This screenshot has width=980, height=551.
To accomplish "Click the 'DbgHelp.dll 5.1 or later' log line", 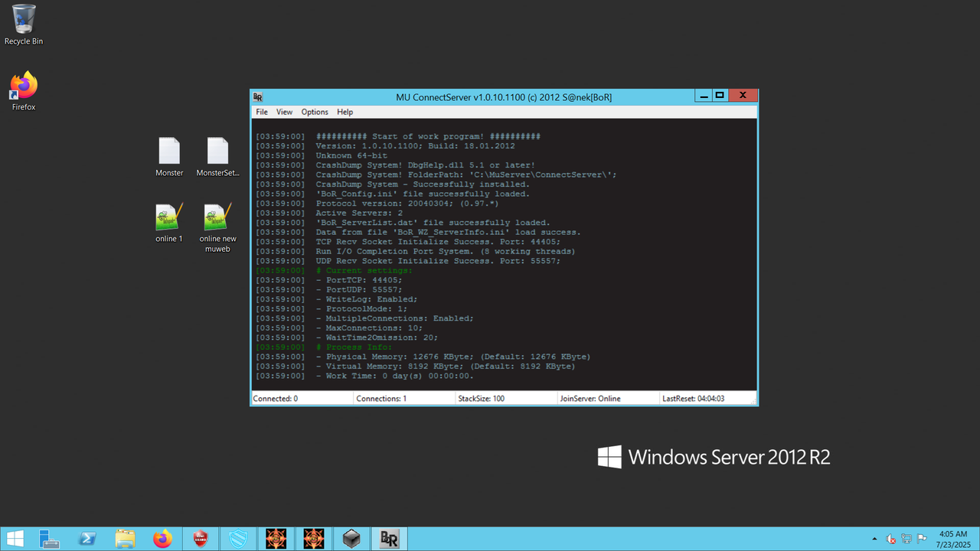I will [395, 165].
